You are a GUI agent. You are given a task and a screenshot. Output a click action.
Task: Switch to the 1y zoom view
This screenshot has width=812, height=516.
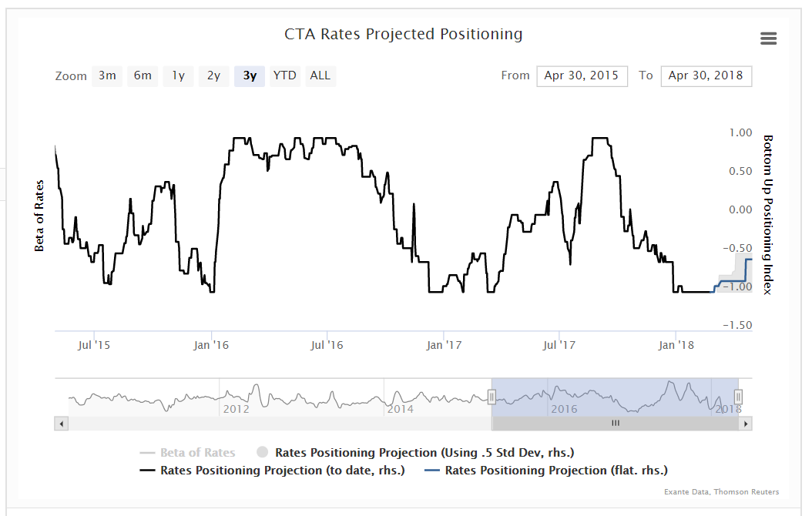click(178, 75)
